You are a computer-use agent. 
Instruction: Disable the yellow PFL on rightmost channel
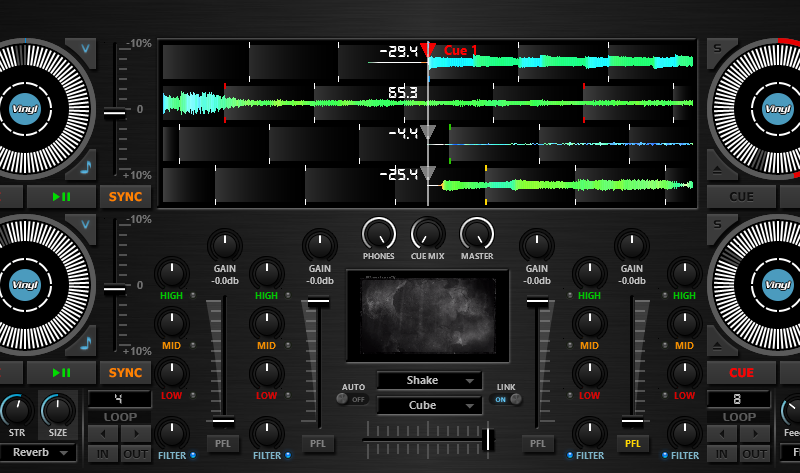pos(633,443)
